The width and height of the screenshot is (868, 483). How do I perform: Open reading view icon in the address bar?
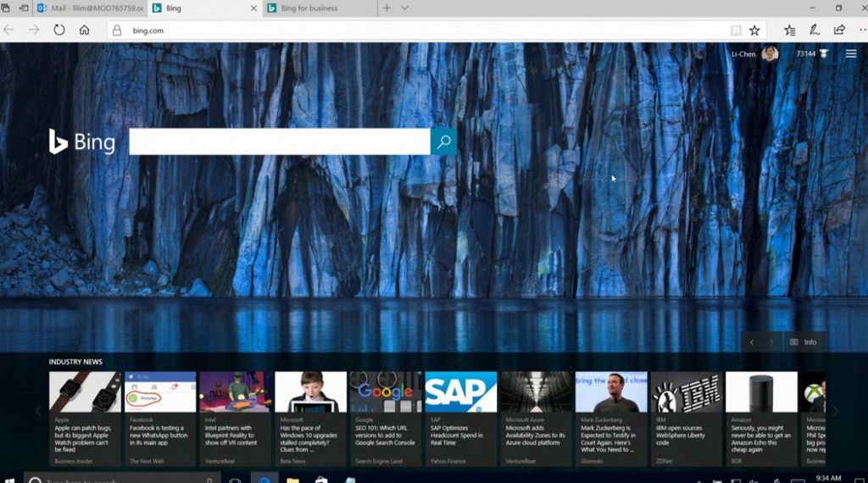pos(736,31)
